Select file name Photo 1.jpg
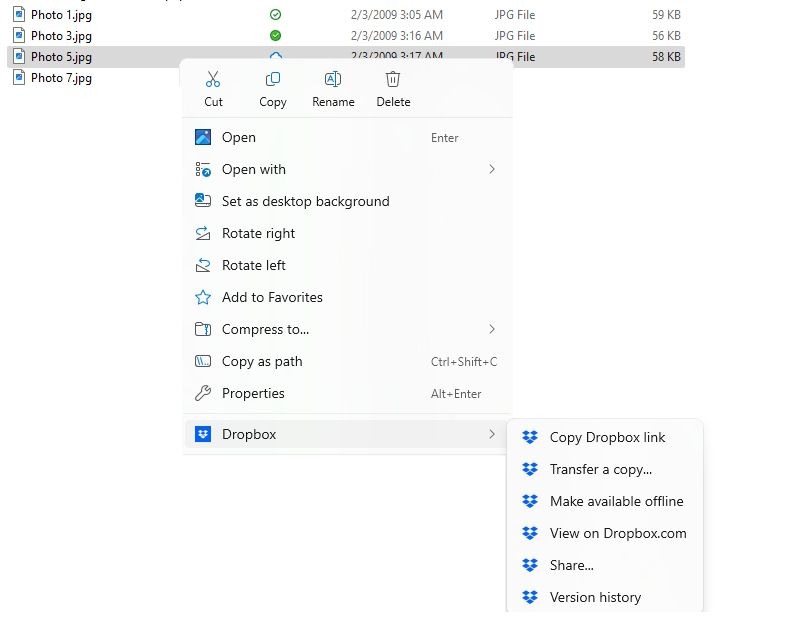This screenshot has width=800, height=624. pyautogui.click(x=61, y=15)
